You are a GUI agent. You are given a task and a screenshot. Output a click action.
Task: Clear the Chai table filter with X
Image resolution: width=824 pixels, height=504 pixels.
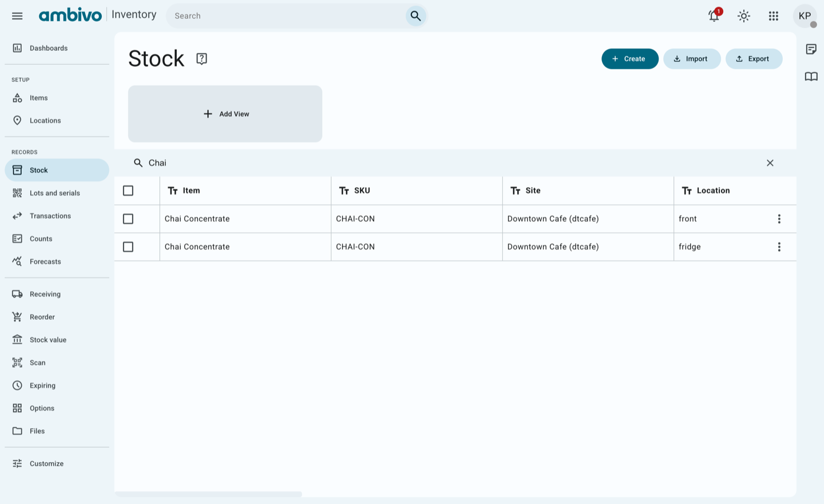point(770,163)
